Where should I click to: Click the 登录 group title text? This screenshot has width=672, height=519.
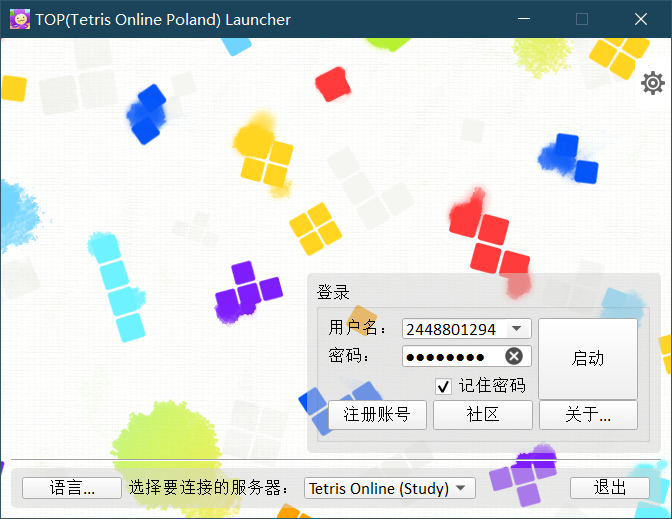333,292
